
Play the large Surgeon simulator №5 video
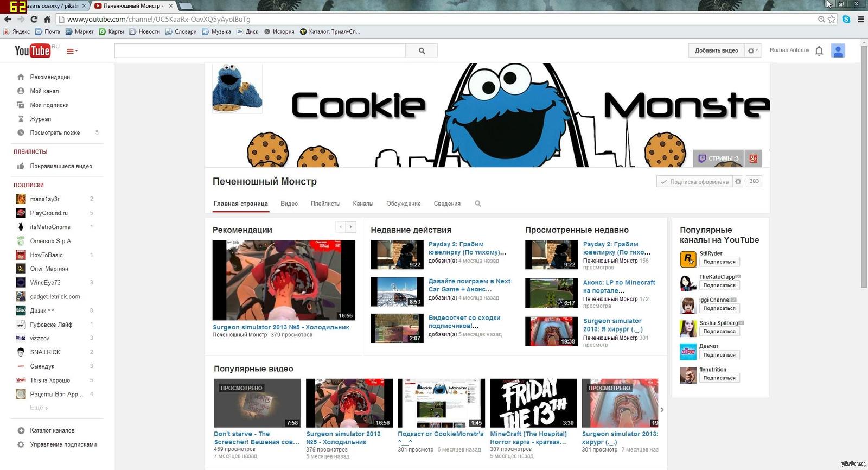click(x=284, y=280)
